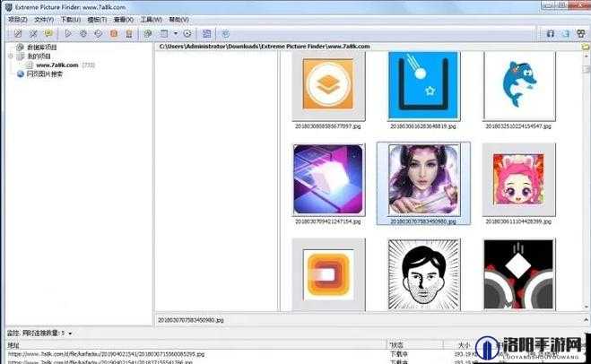Open the toolbar view-mode dropdown arrow
This screenshot has height=364, width=591.
[x=176, y=33]
